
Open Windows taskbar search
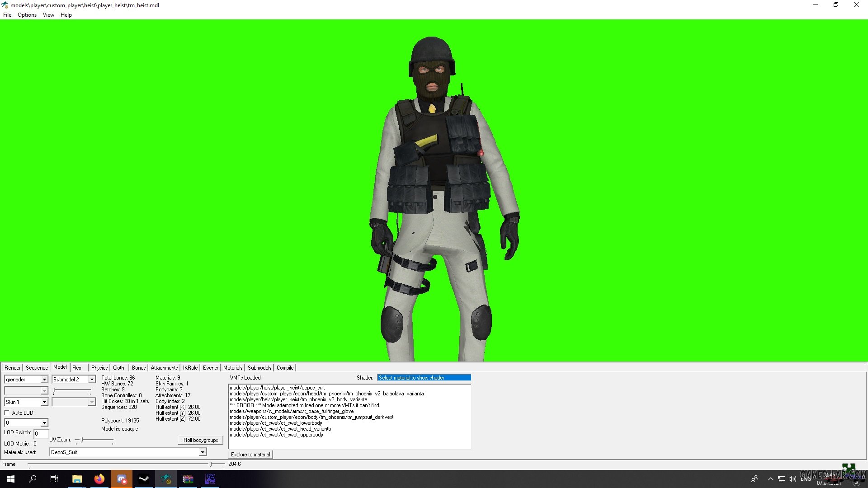(x=33, y=479)
